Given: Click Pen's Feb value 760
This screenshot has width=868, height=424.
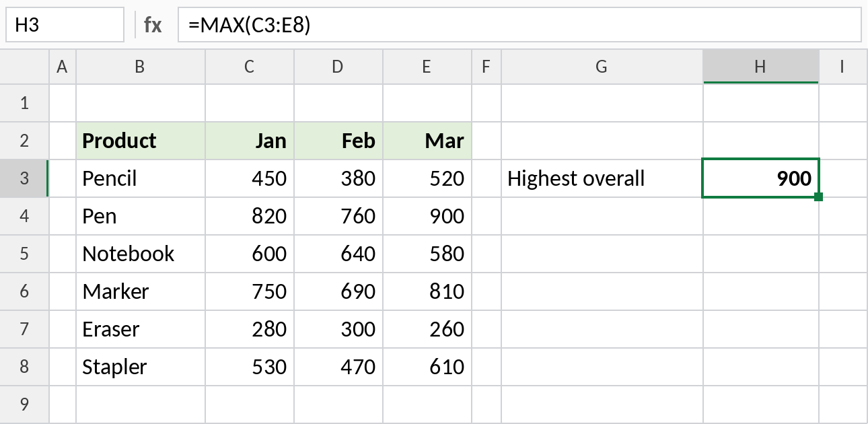Looking at the screenshot, I should [x=338, y=216].
